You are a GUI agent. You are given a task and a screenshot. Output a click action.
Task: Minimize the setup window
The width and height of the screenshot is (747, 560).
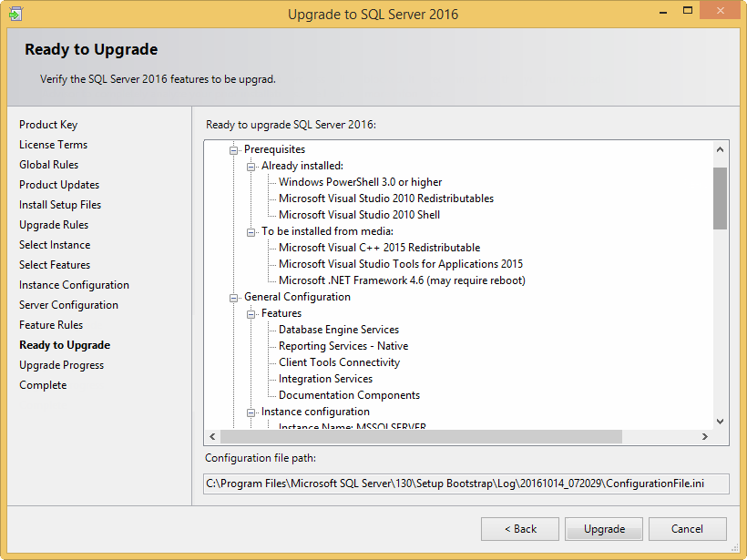pyautogui.click(x=662, y=12)
